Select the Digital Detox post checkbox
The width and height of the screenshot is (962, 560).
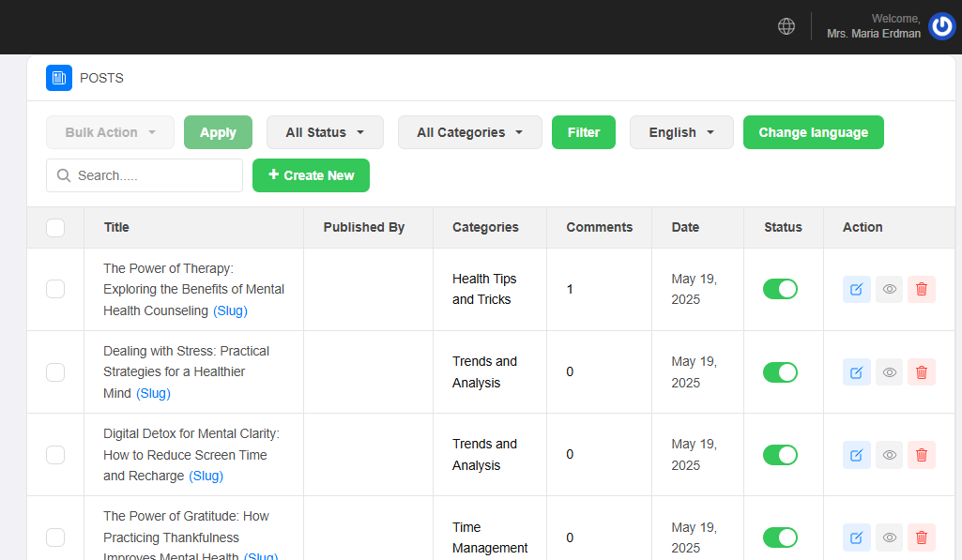click(x=55, y=455)
